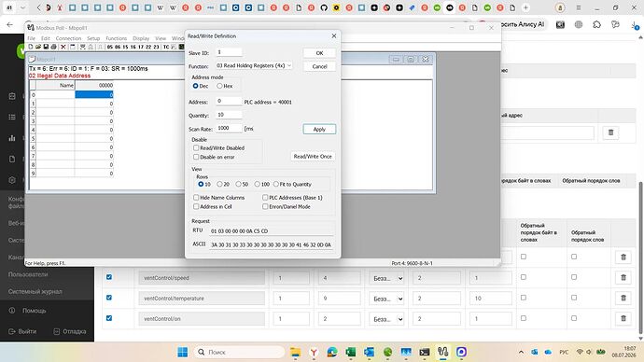The width and height of the screenshot is (644, 362).
Task: Click the red X delete toolbar icon
Action: pyautogui.click(x=63, y=47)
